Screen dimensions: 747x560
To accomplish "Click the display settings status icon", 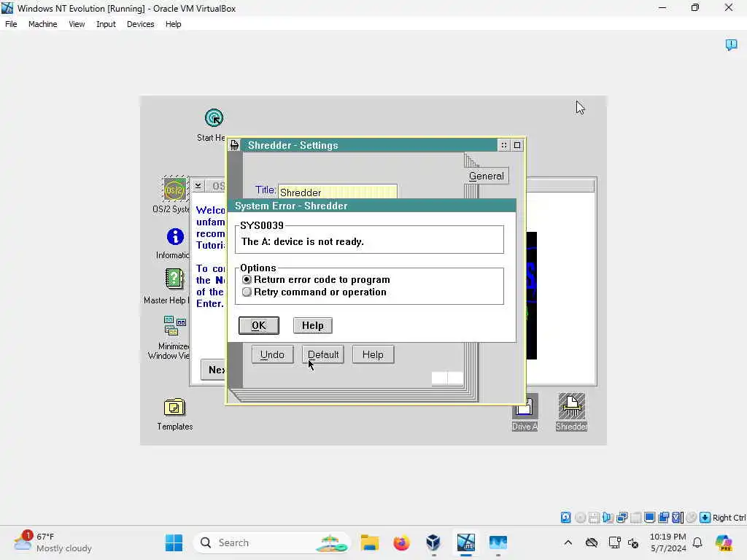I will pos(649,518).
